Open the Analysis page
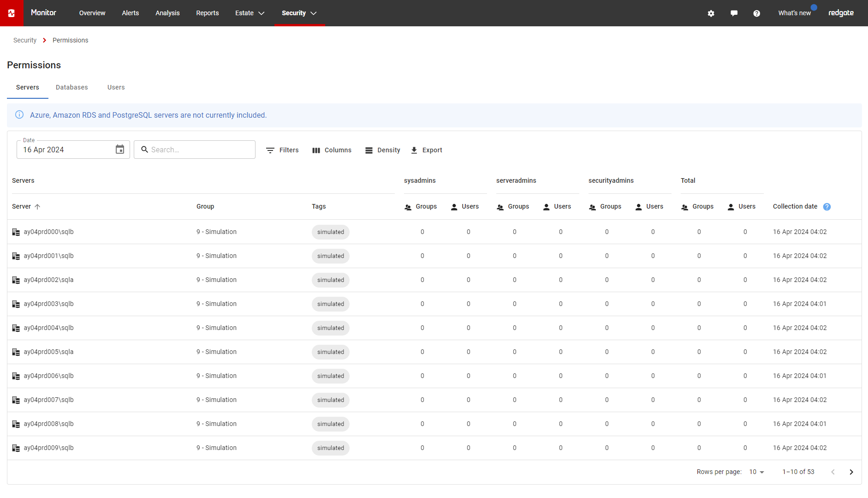868x498 pixels. click(167, 13)
